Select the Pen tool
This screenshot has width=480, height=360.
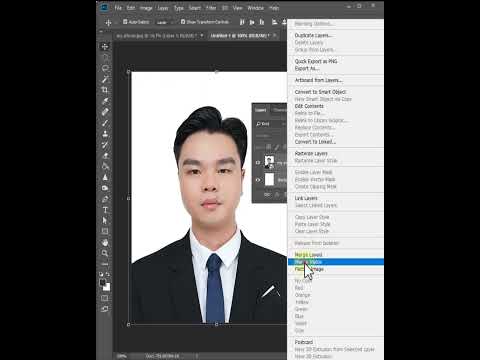105,199
